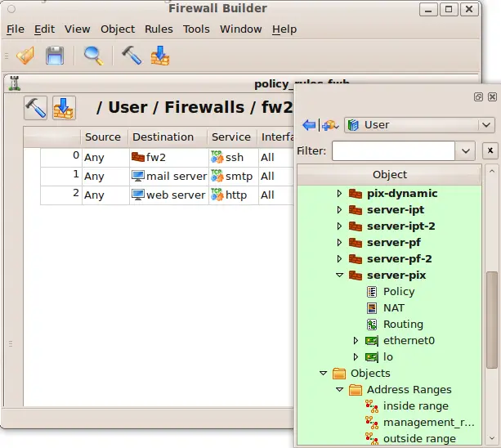Expand the server-ipt tree node
Screen dimensions: 501x448
(x=339, y=210)
